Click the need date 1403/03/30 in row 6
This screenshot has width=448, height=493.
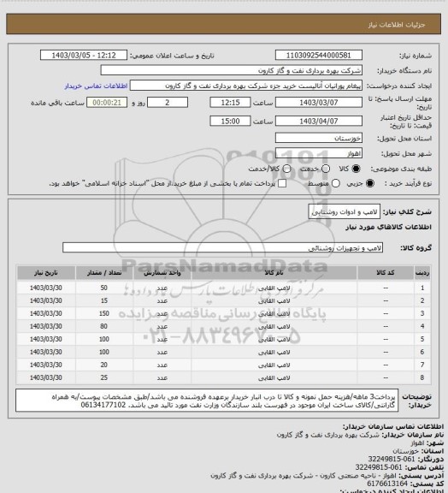46,352
